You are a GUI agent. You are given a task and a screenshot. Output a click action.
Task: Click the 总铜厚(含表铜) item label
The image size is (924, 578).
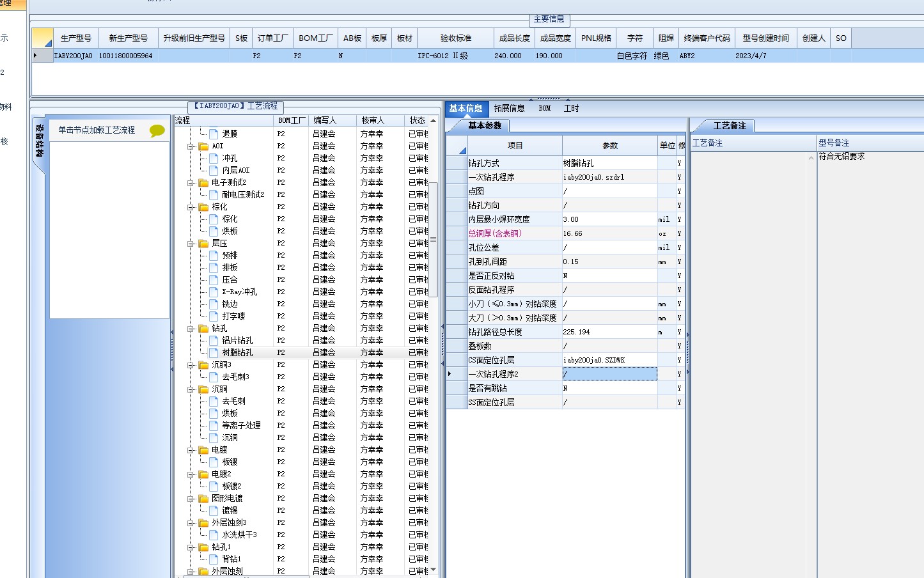(495, 233)
